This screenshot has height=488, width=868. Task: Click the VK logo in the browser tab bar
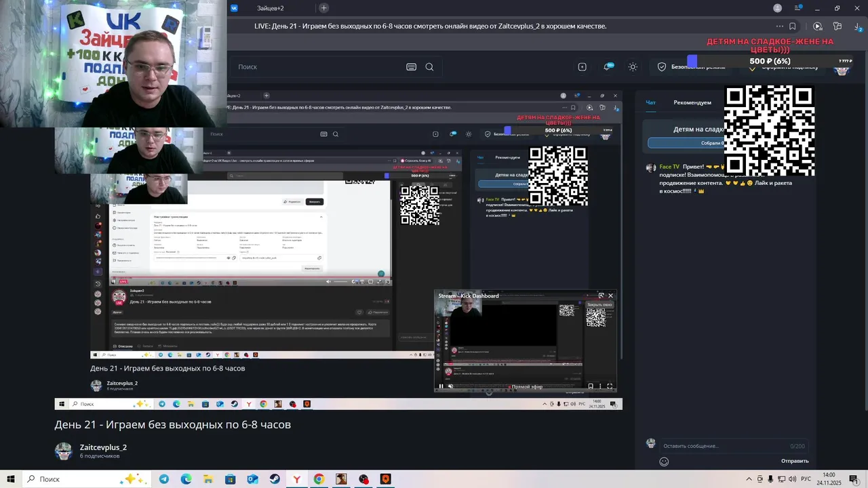(235, 8)
